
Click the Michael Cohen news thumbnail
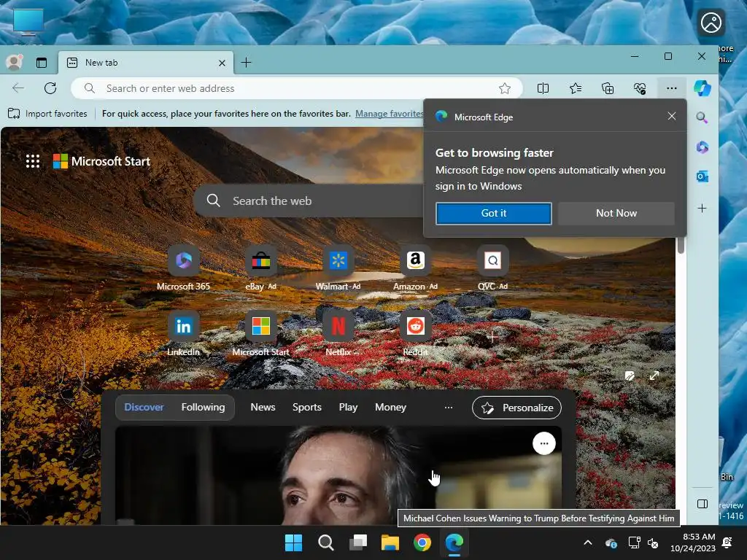click(x=338, y=475)
